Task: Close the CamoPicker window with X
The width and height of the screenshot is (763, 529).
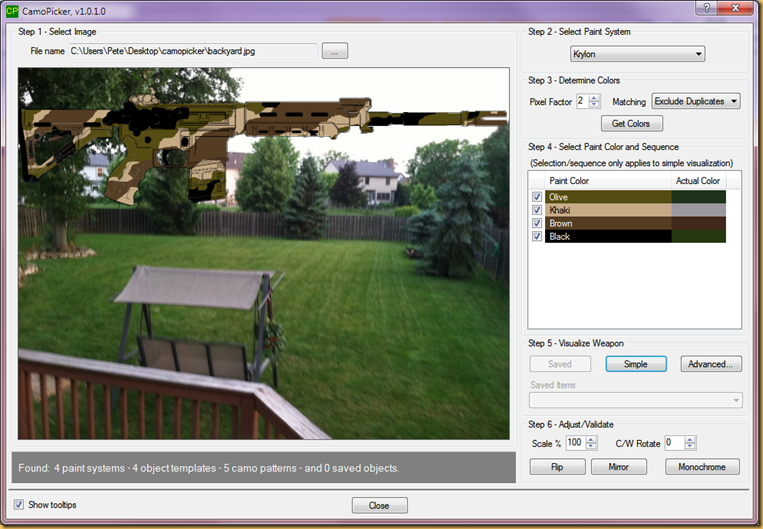Action: 735,8
